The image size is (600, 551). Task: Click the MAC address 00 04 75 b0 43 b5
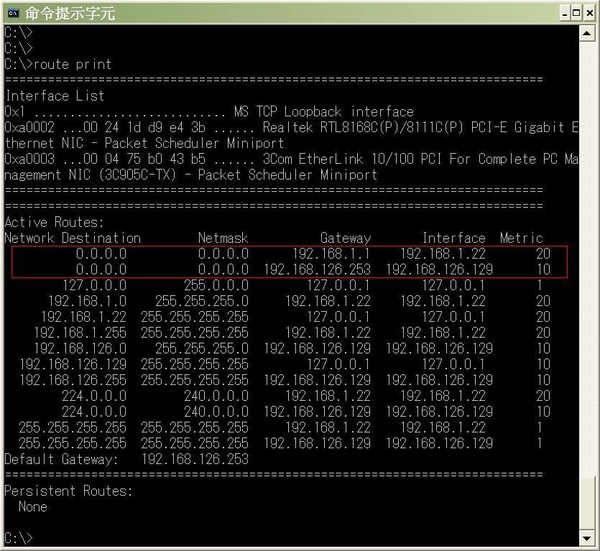coord(144,159)
